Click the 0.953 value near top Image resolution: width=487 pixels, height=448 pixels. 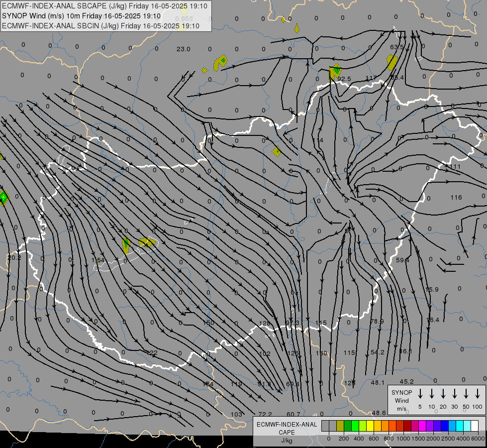tap(184, 19)
